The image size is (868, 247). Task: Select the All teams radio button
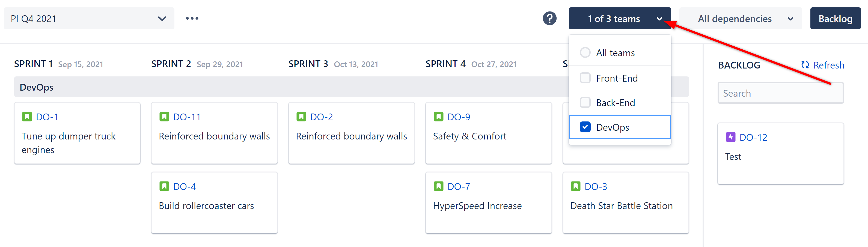tap(585, 53)
